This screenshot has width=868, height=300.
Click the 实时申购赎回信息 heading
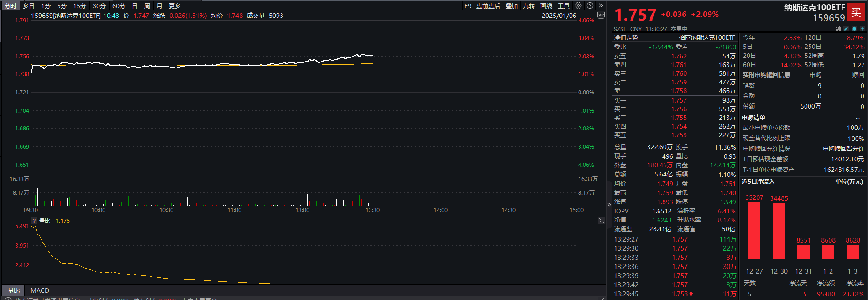[767, 75]
